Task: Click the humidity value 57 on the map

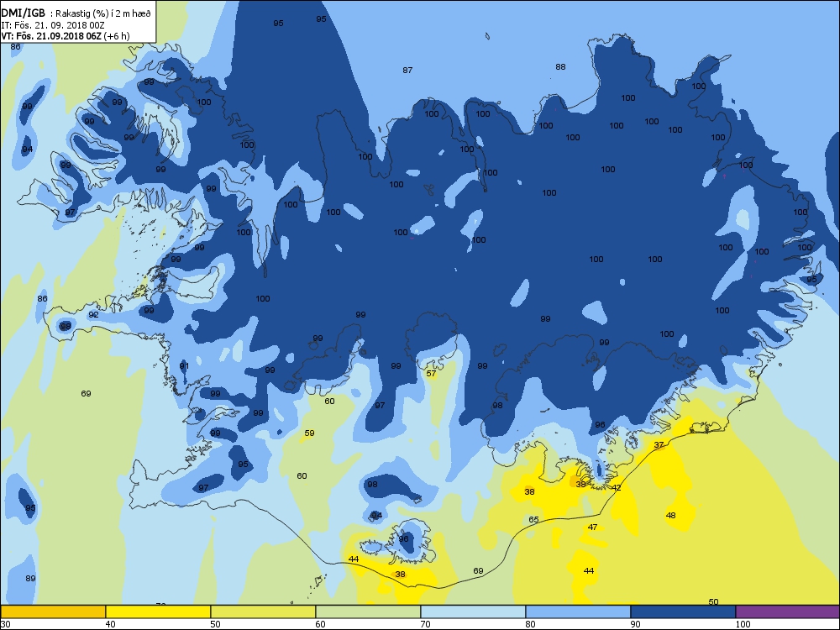Action: point(431,374)
